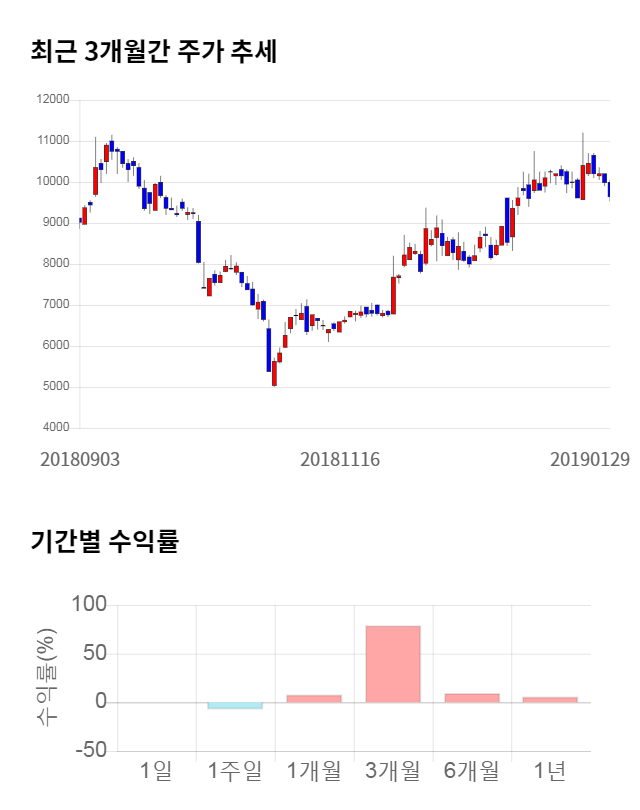Click the 1일 x-axis label

[x=156, y=770]
